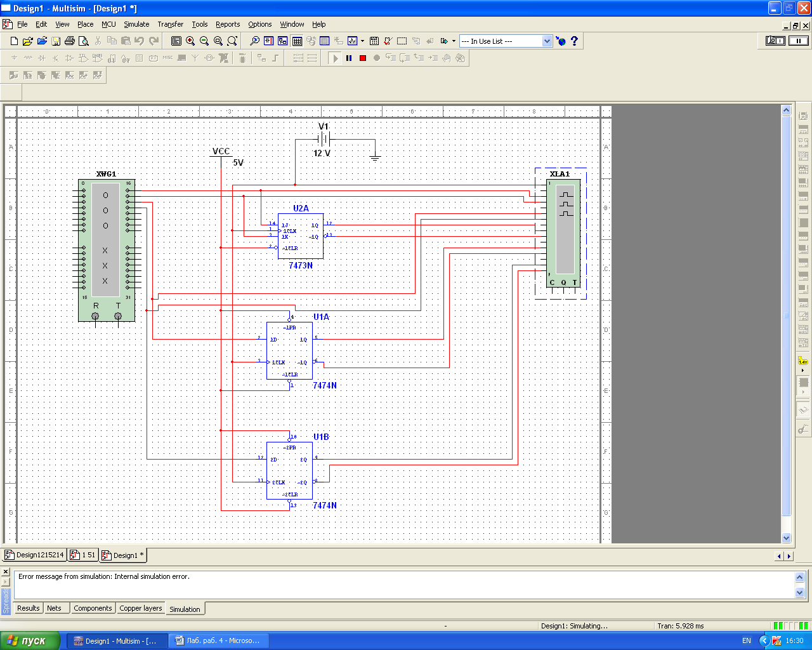812x650 pixels.
Task: Select the Simulation tab in spreadsheet
Action: coord(185,609)
